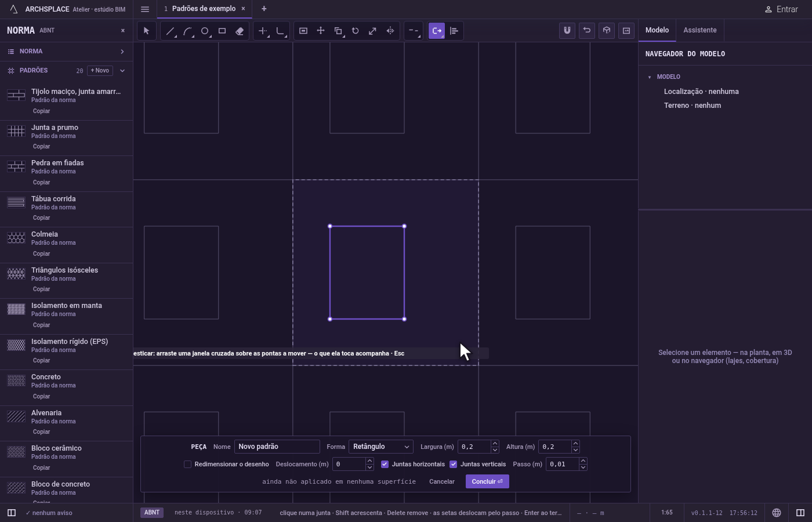Click the undo arrow icon
812x522 pixels.
tap(587, 31)
